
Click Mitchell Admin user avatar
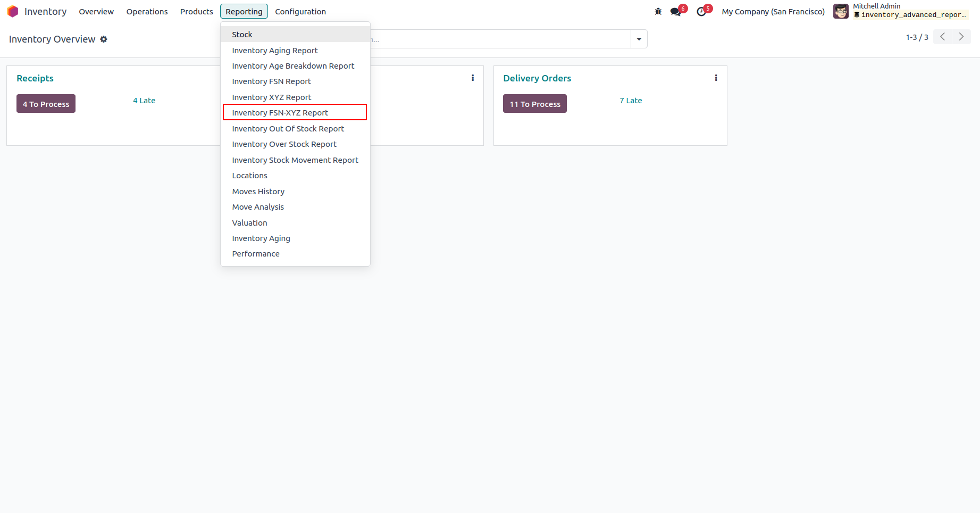coord(841,11)
